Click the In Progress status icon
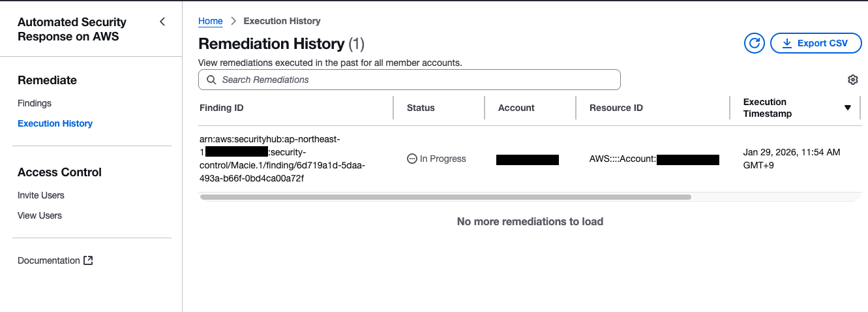The width and height of the screenshot is (868, 312). click(412, 159)
